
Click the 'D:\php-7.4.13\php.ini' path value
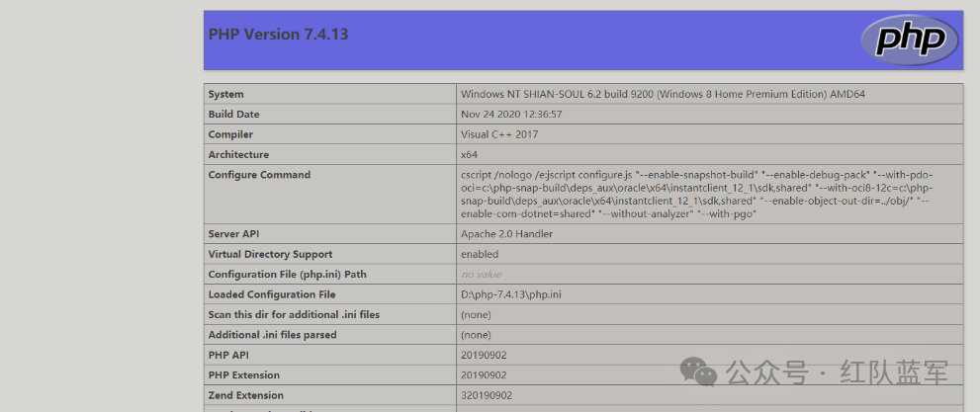coord(510,294)
